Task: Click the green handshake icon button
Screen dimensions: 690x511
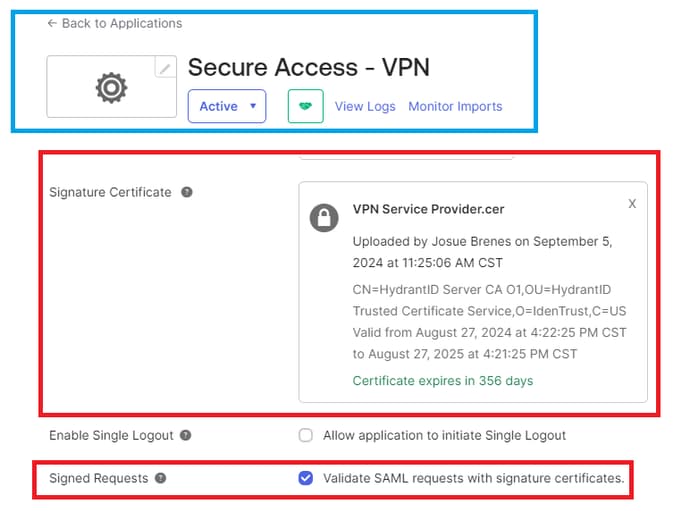Action: 305,106
